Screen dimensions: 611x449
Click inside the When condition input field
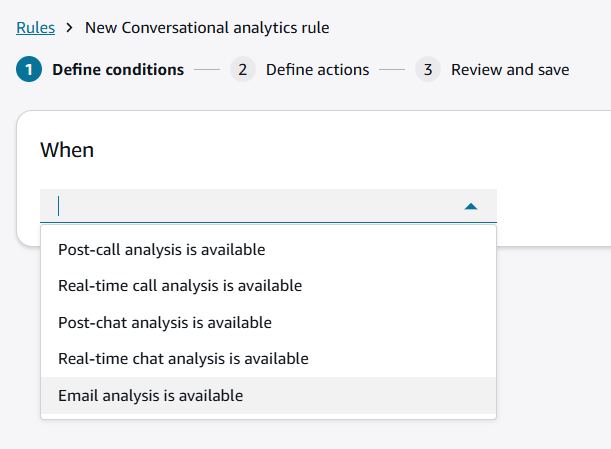pyautogui.click(x=250, y=206)
